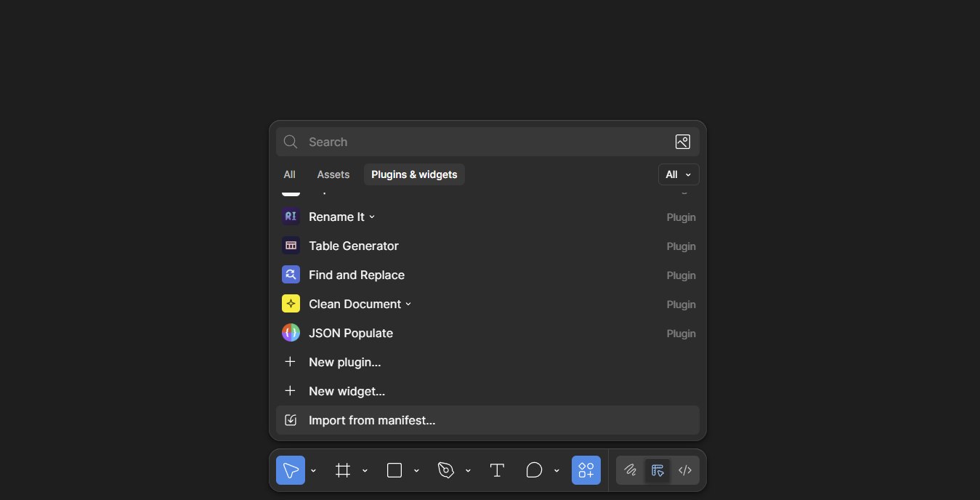
Task: Click the search magnifier icon
Action: 291,142
